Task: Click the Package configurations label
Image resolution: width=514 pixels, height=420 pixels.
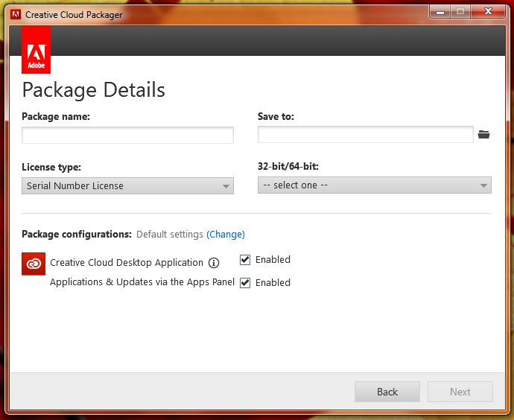Action: (x=77, y=235)
